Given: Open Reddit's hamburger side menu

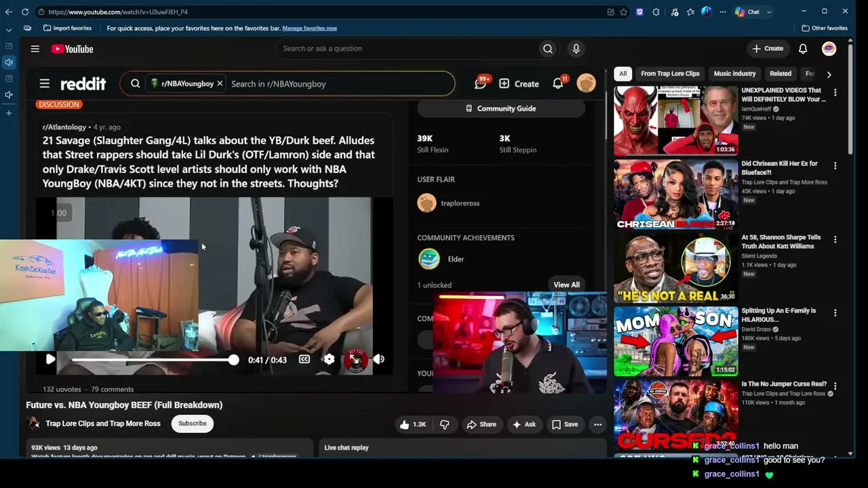Looking at the screenshot, I should (x=45, y=84).
